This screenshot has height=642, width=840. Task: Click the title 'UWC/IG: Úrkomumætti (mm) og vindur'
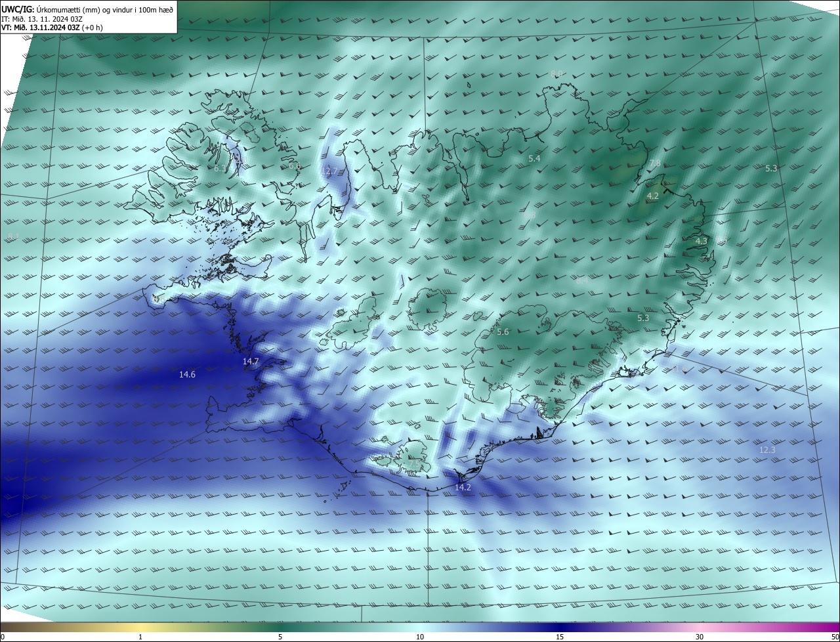point(87,9)
